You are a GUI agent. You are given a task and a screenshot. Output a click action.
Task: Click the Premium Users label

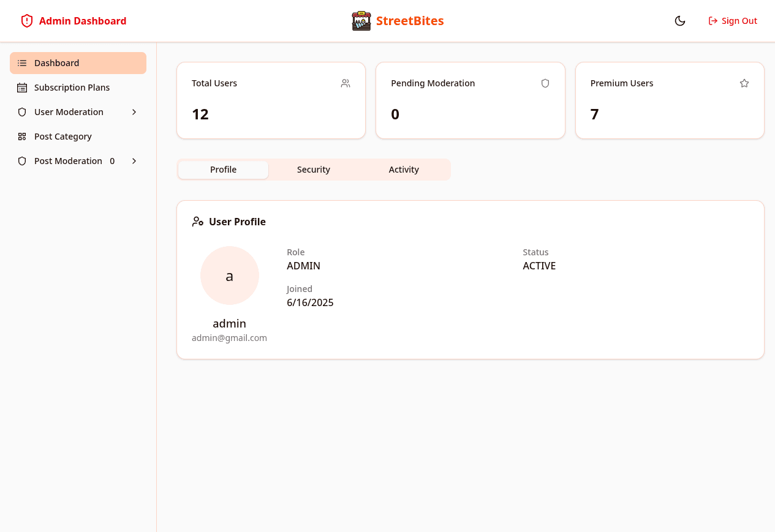622,83
